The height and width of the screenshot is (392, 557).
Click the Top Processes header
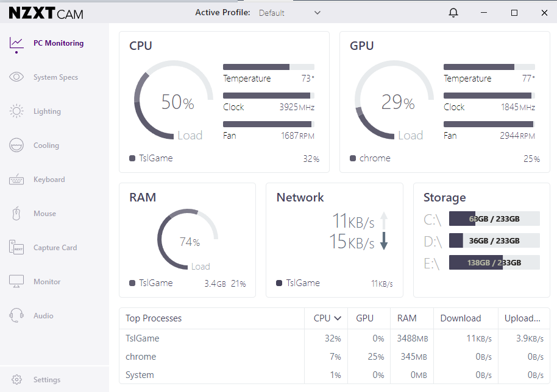(154, 318)
